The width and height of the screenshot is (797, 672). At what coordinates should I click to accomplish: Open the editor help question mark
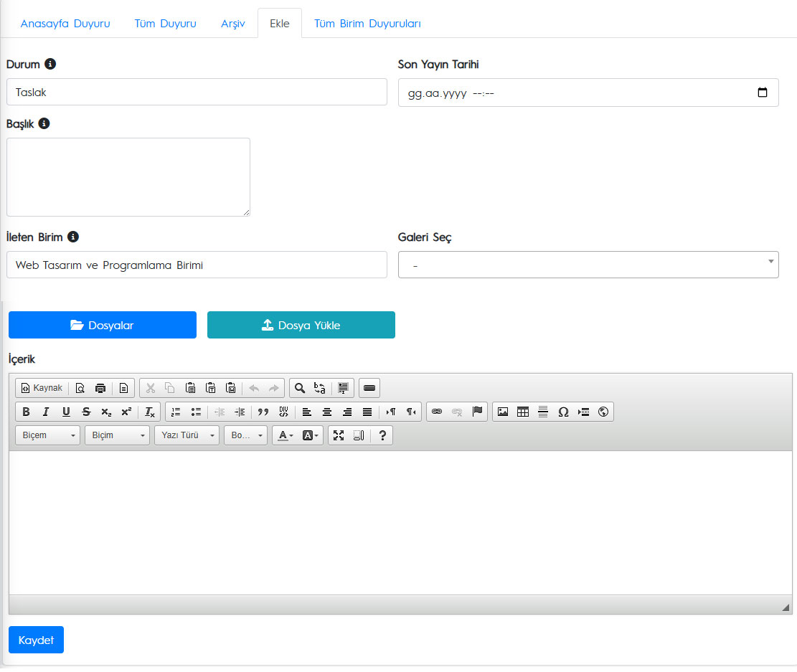(x=382, y=435)
